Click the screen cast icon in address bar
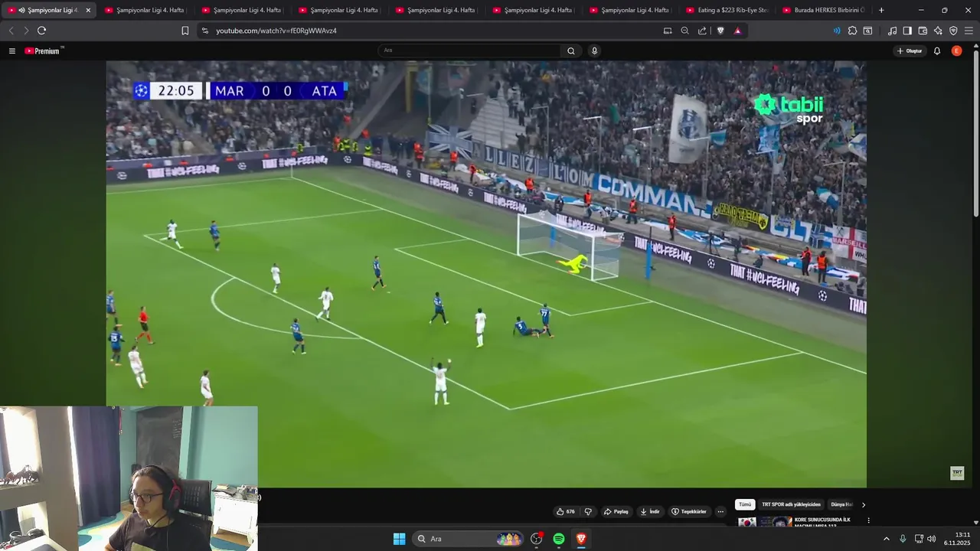The width and height of the screenshot is (980, 551). pyautogui.click(x=668, y=31)
